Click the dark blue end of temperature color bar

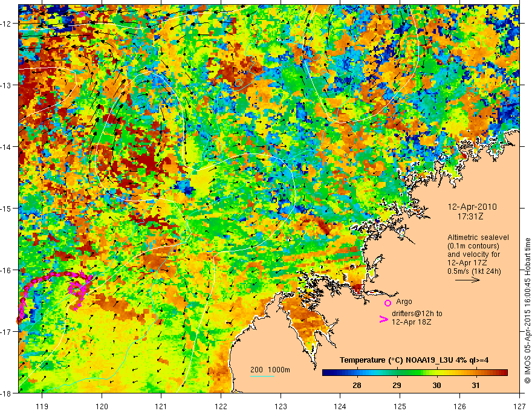point(326,373)
